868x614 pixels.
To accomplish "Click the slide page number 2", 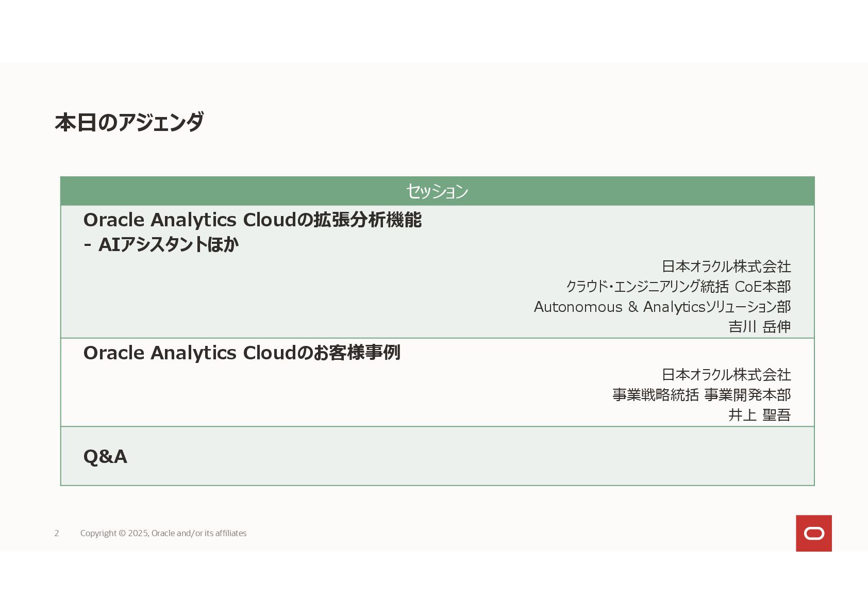I will (57, 533).
